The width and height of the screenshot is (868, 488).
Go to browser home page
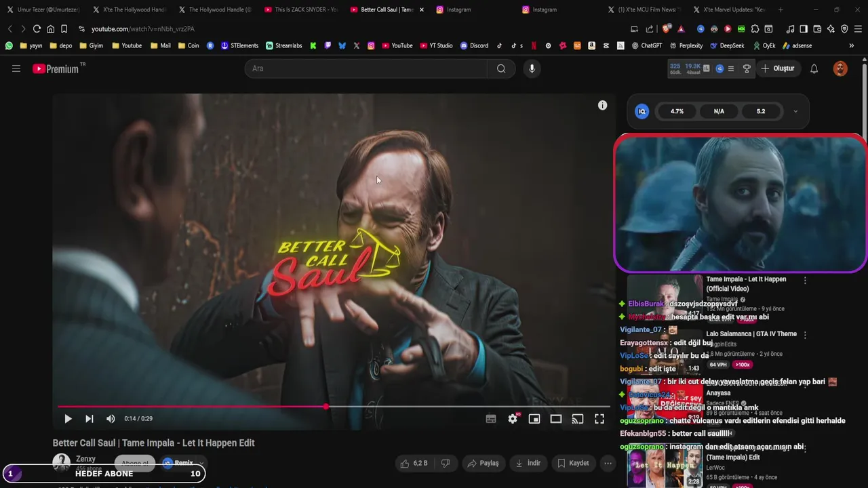50,29
